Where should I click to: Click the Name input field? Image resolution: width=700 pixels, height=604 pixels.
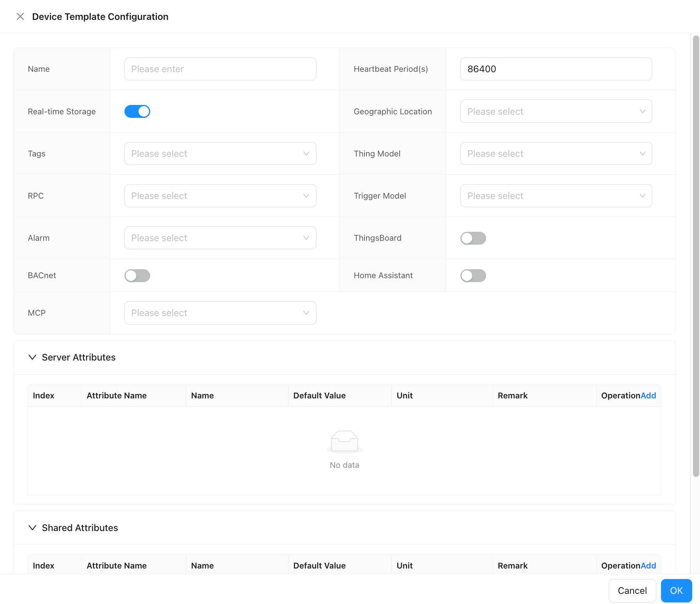coord(220,69)
